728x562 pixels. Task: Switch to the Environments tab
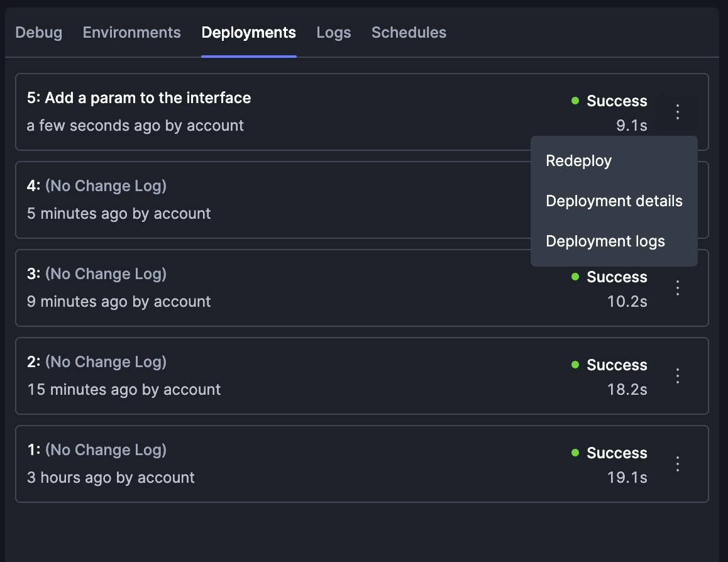point(132,33)
